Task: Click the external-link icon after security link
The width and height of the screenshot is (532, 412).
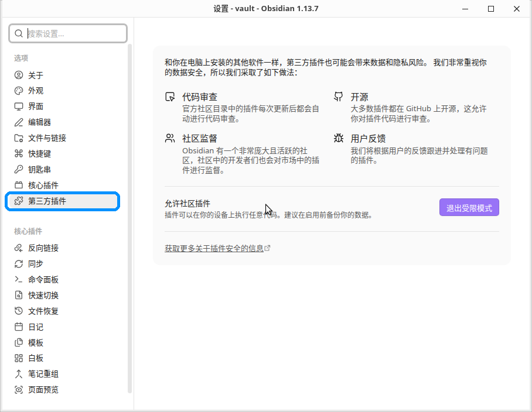Action: 267,248
